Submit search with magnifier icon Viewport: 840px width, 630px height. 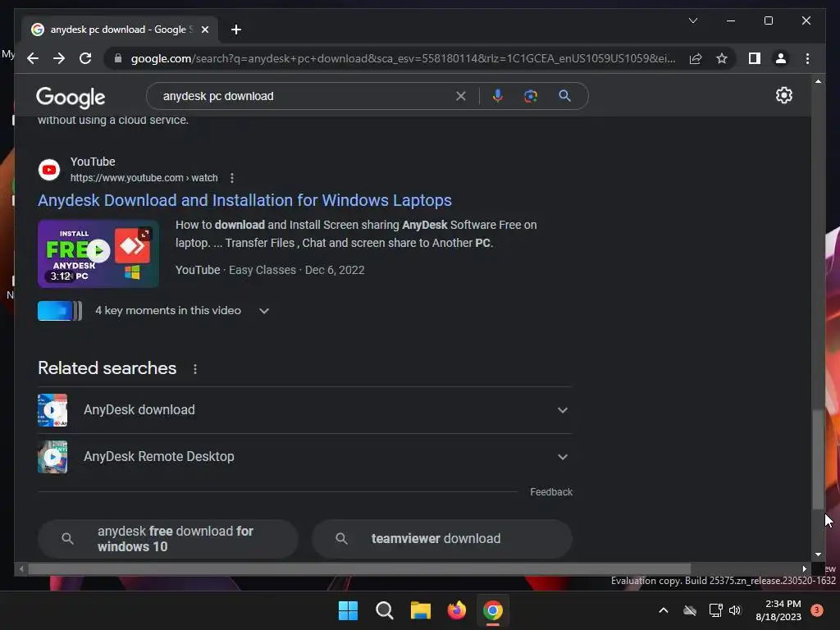coord(564,96)
